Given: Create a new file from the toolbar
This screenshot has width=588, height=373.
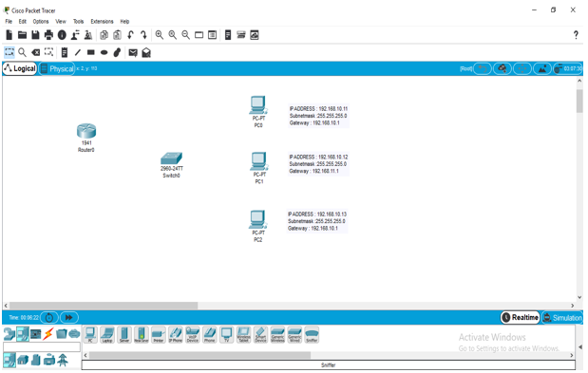Looking at the screenshot, I should 9,35.
